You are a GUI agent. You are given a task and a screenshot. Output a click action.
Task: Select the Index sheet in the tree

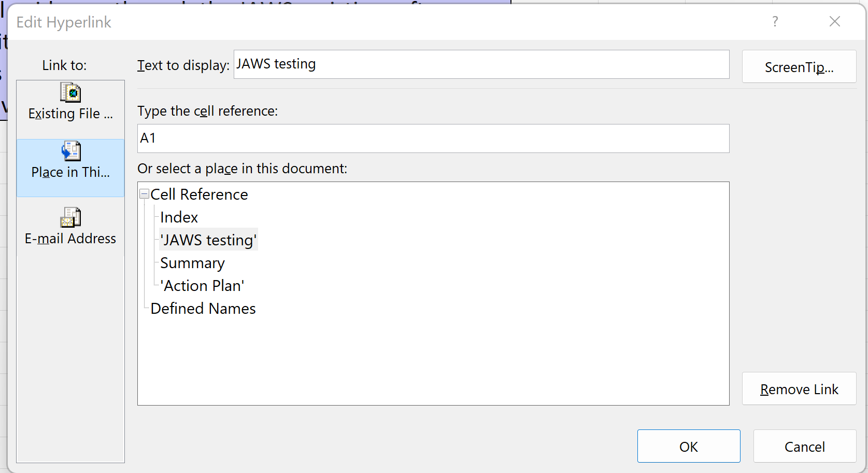(x=179, y=217)
